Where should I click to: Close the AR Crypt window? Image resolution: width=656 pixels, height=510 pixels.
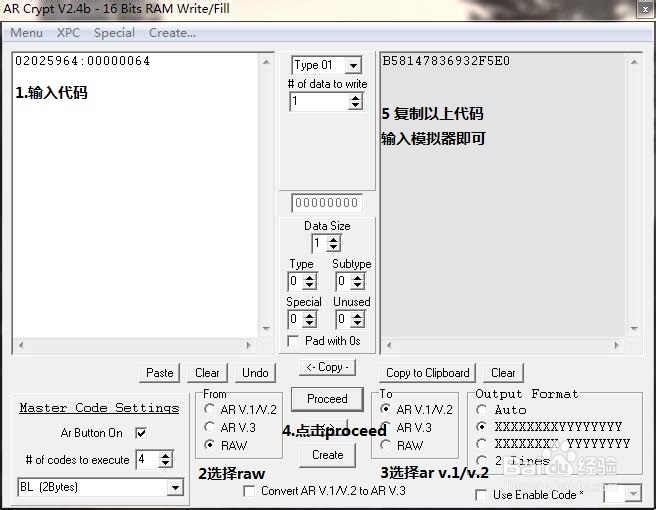(x=645, y=9)
